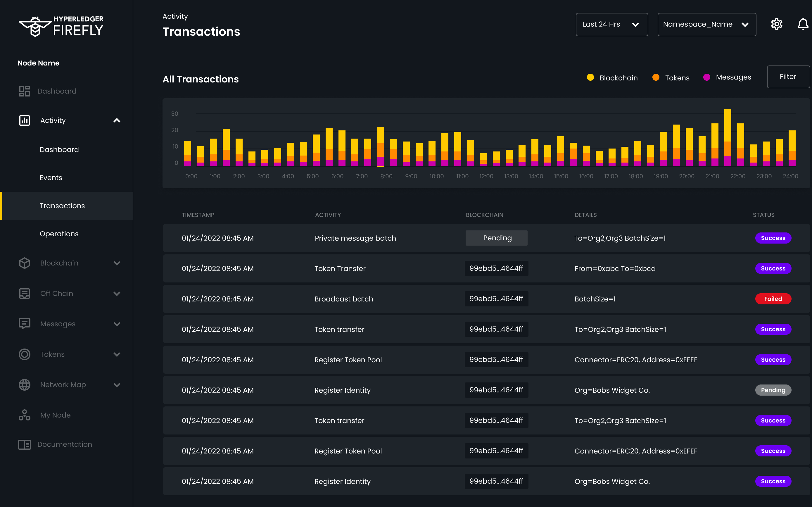Screen dimensions: 812x507
Task: Click the Broadcast batch activity text
Action: tap(343, 299)
